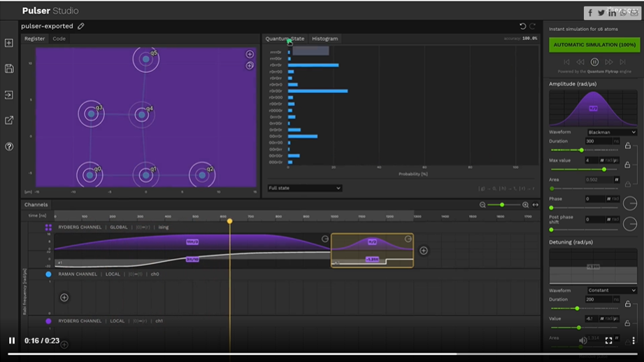
Task: Click the new project plus icon in sidebar
Action: pyautogui.click(x=9, y=43)
